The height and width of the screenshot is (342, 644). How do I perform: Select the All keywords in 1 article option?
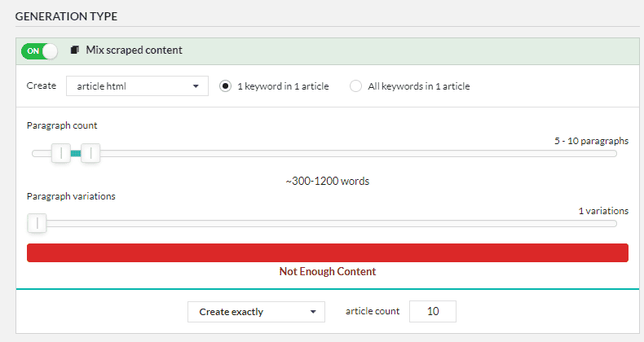coord(355,86)
